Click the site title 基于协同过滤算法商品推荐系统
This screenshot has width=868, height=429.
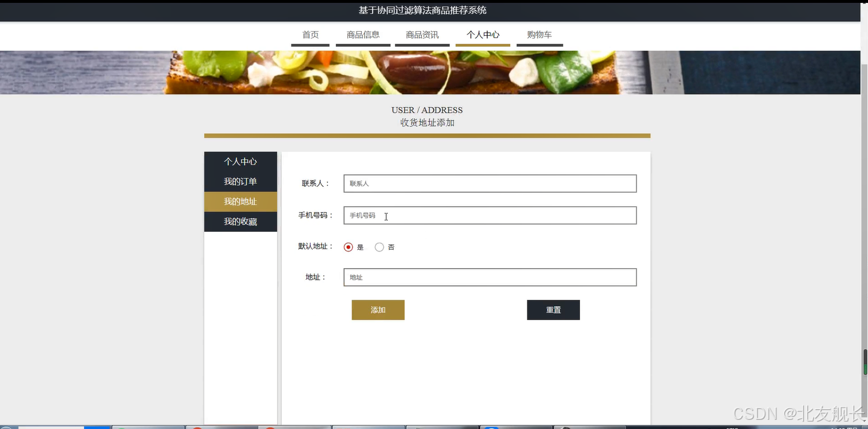(421, 10)
